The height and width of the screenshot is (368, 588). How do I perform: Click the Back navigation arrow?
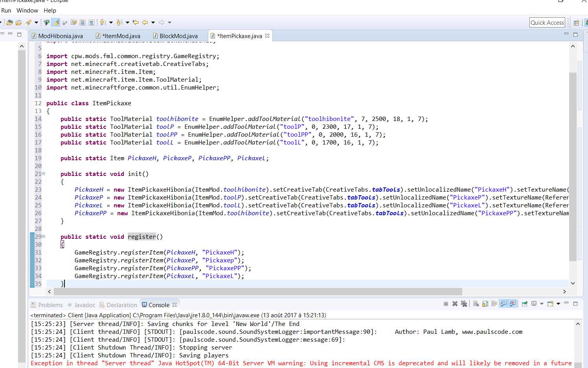point(145,22)
